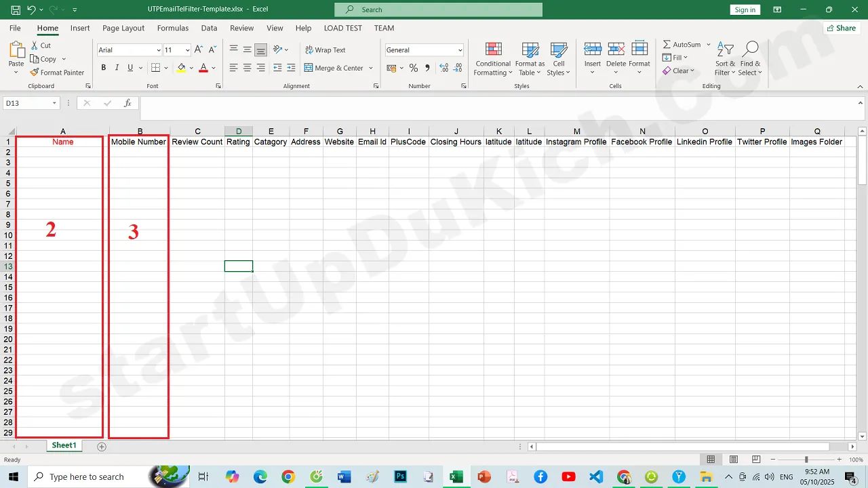Click the Share button
The image size is (868, 488).
click(x=841, y=28)
